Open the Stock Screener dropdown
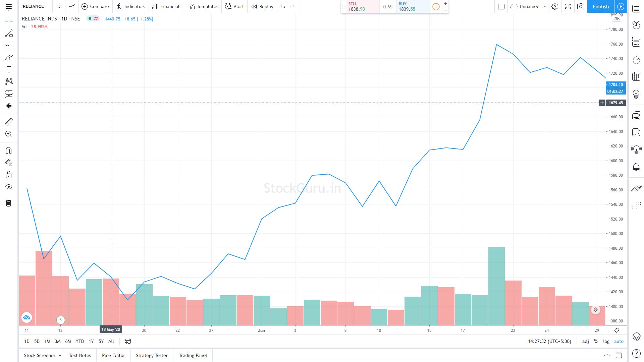This screenshot has height=362, width=644. tap(43, 355)
